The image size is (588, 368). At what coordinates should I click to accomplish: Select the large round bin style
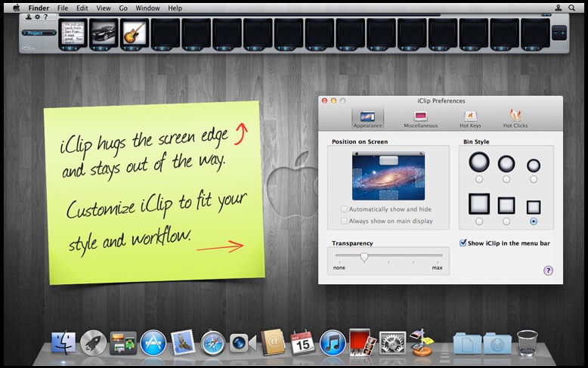478,179
